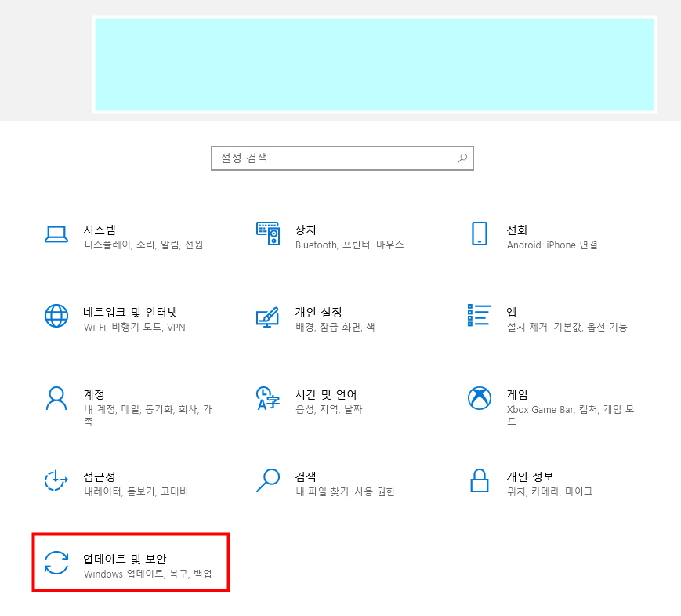Click the 업데이트 및 보안 sync icon
Screen dimensions: 681x616
[x=56, y=563]
